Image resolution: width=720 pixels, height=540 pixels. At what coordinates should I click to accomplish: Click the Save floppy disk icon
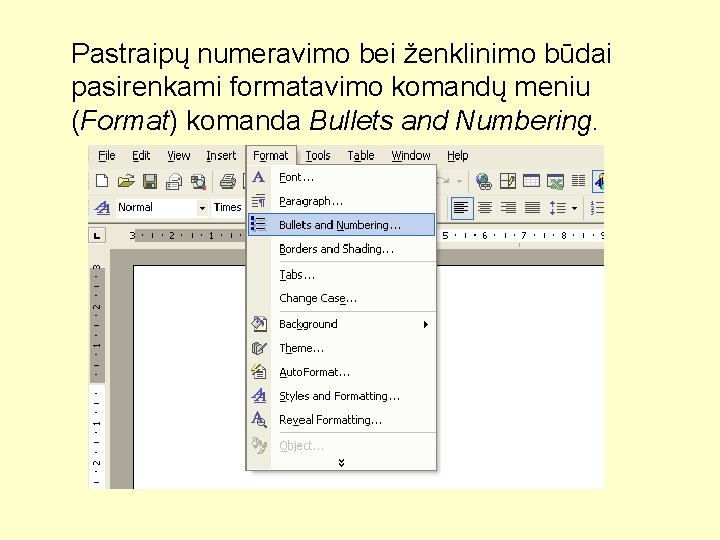(x=150, y=181)
